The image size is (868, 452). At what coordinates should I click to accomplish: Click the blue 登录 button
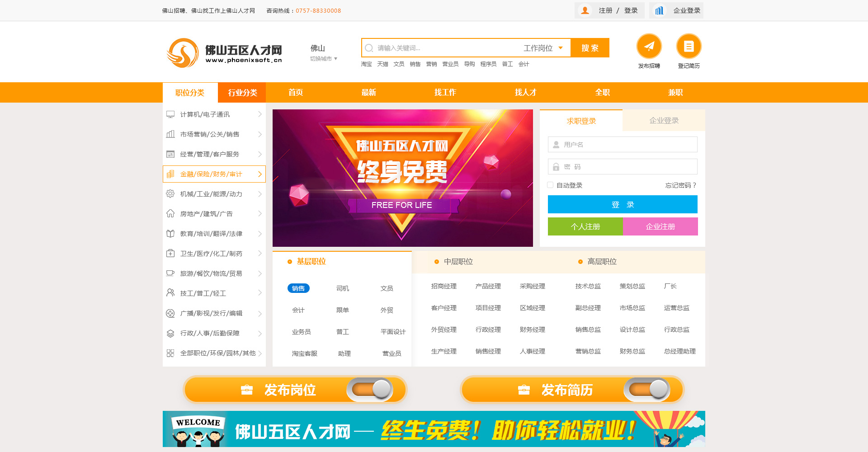(623, 204)
